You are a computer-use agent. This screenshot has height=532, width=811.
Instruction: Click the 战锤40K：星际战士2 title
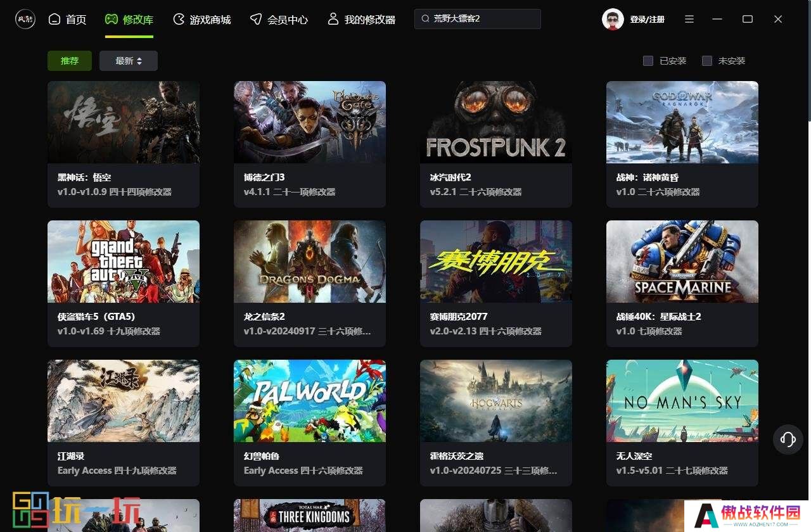pos(659,317)
